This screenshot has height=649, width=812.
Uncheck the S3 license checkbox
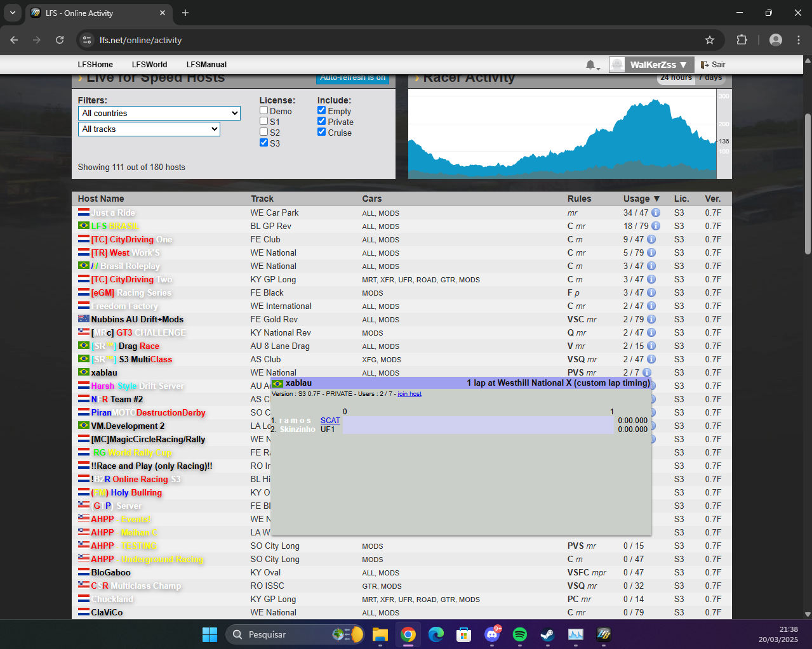coord(263,143)
